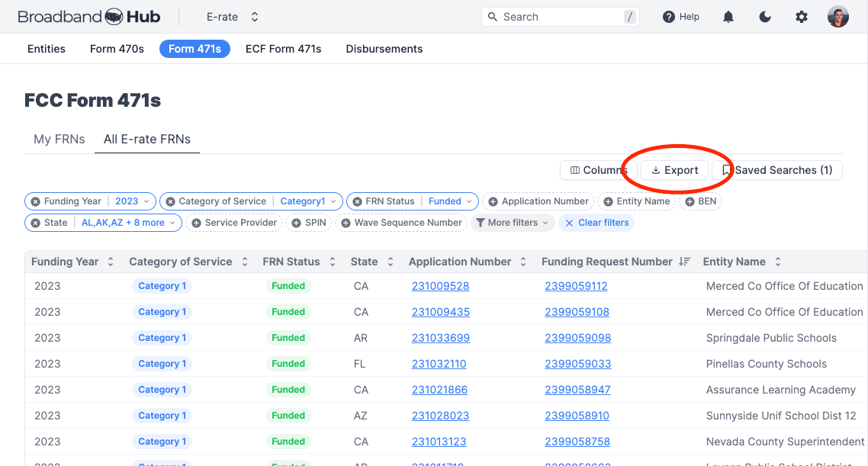Screen dimensions: 868x466
Task: Open application number 231009528
Action: coord(439,286)
